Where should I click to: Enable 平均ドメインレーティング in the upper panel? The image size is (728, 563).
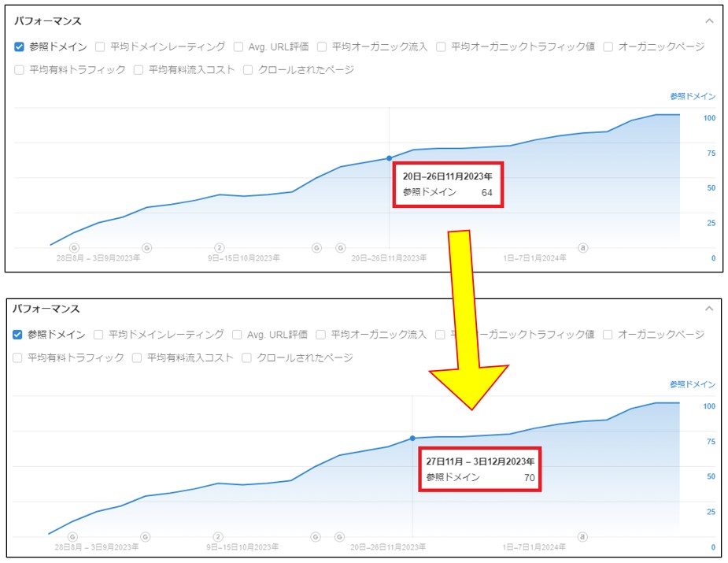pos(100,46)
